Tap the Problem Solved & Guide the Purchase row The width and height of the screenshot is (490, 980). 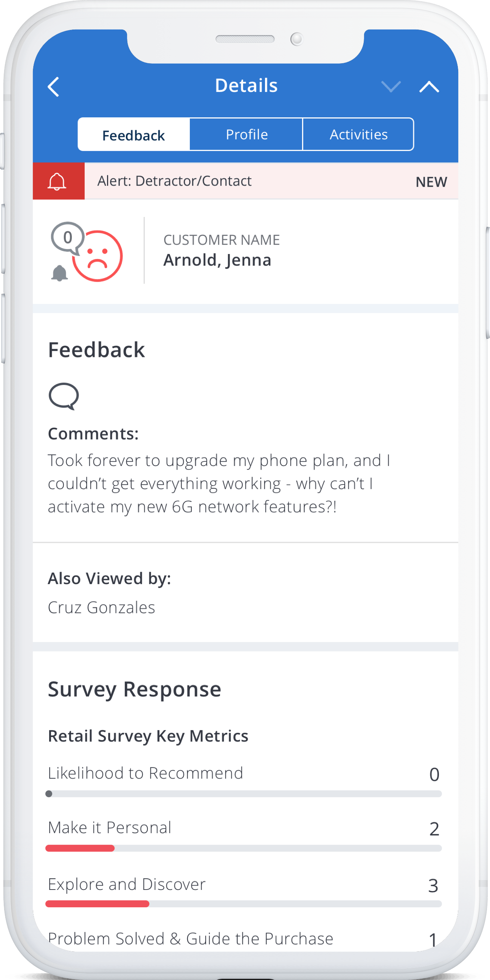click(191, 939)
